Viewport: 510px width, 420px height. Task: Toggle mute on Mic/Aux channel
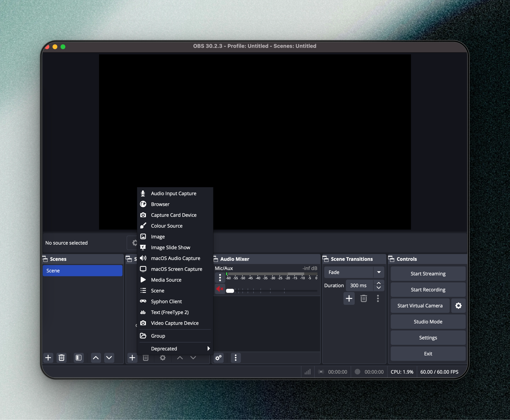(x=219, y=290)
